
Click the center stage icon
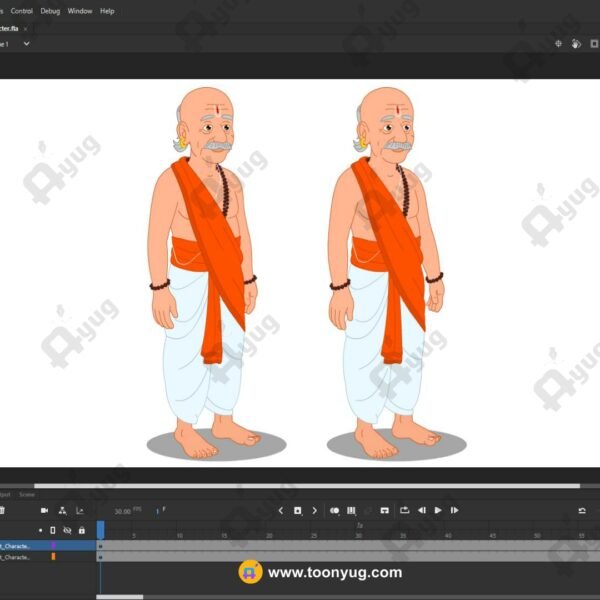click(x=558, y=44)
